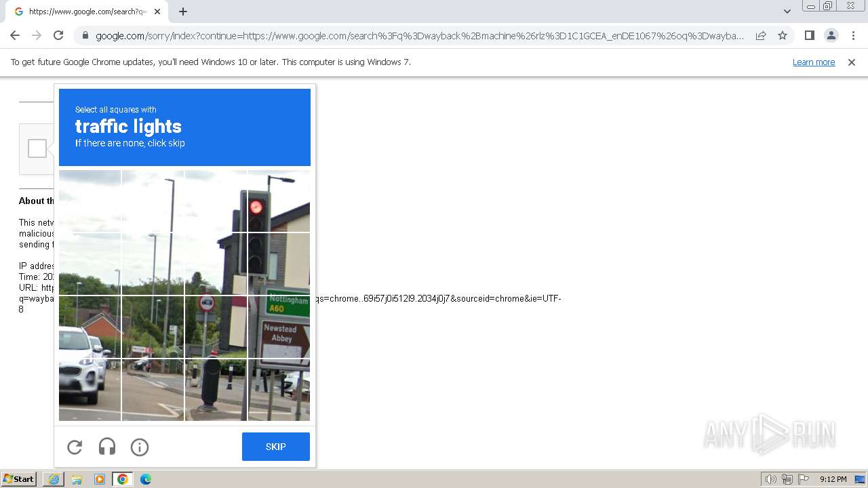Open the Chrome profile menu

tap(831, 35)
